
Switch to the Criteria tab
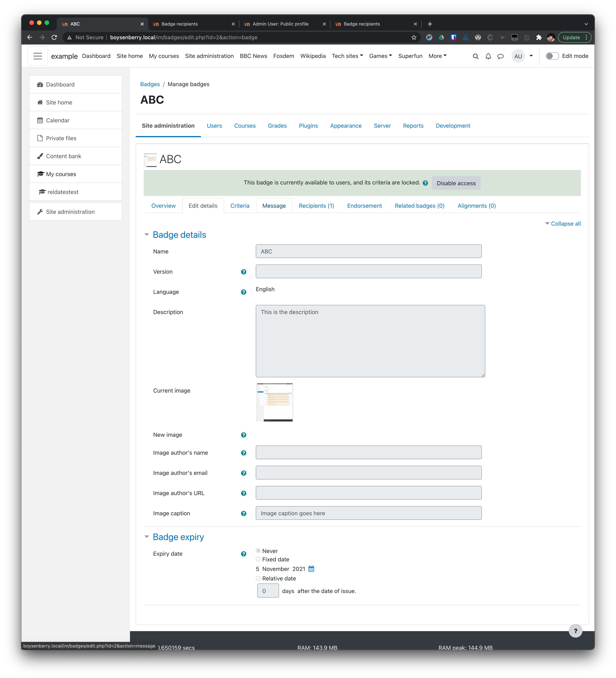coord(240,206)
